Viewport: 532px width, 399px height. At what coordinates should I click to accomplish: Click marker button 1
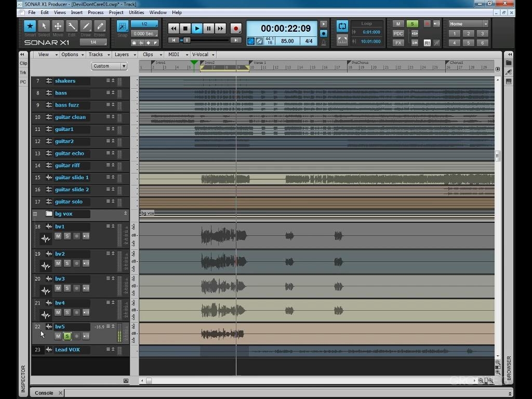pos(455,34)
